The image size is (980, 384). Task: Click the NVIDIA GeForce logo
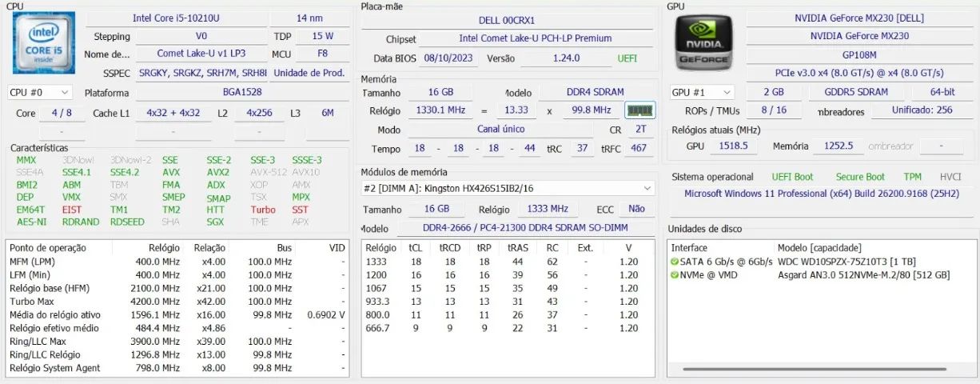tap(703, 43)
